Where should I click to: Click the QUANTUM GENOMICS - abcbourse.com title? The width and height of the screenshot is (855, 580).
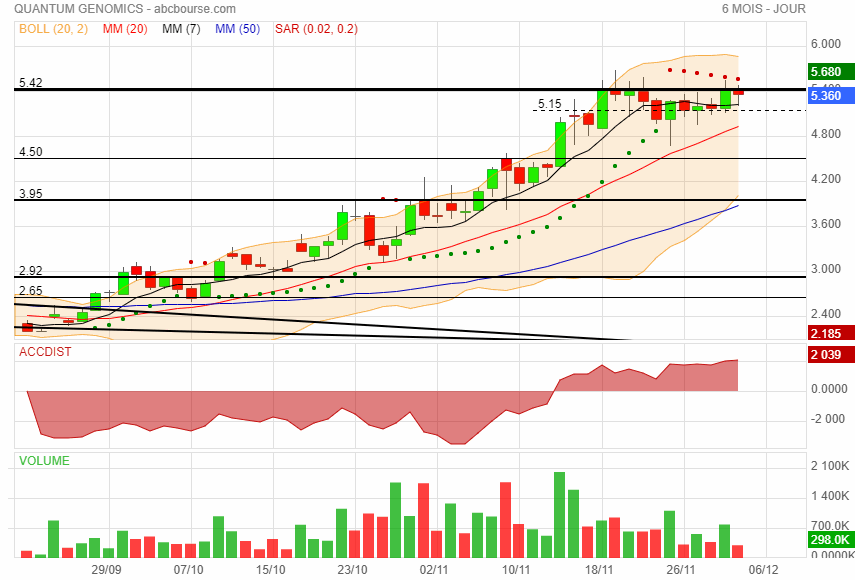pyautogui.click(x=125, y=9)
